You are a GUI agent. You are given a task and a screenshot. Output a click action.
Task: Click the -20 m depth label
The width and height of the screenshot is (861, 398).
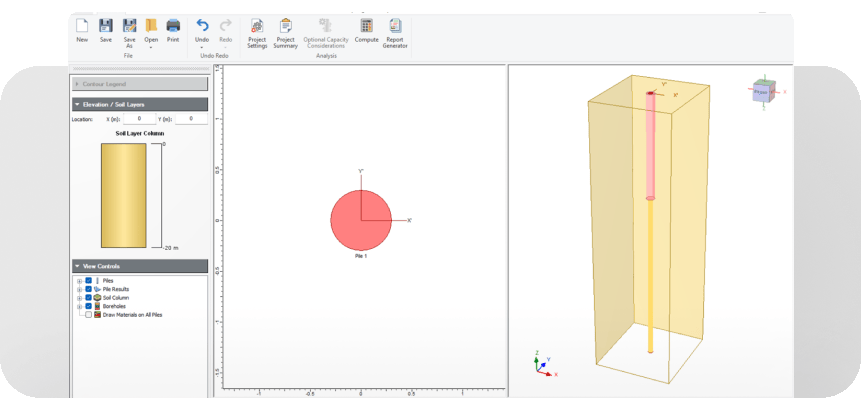(x=171, y=248)
